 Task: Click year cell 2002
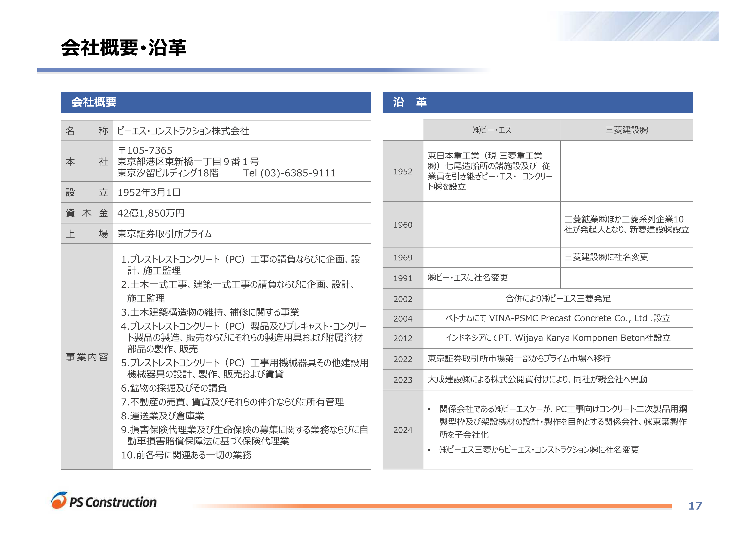click(403, 299)
